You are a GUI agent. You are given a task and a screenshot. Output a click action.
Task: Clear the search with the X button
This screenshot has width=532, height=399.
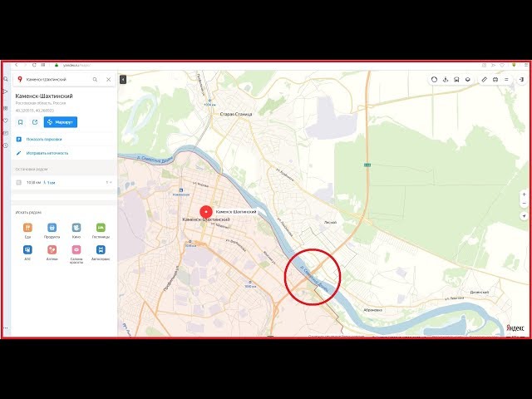[x=109, y=80]
